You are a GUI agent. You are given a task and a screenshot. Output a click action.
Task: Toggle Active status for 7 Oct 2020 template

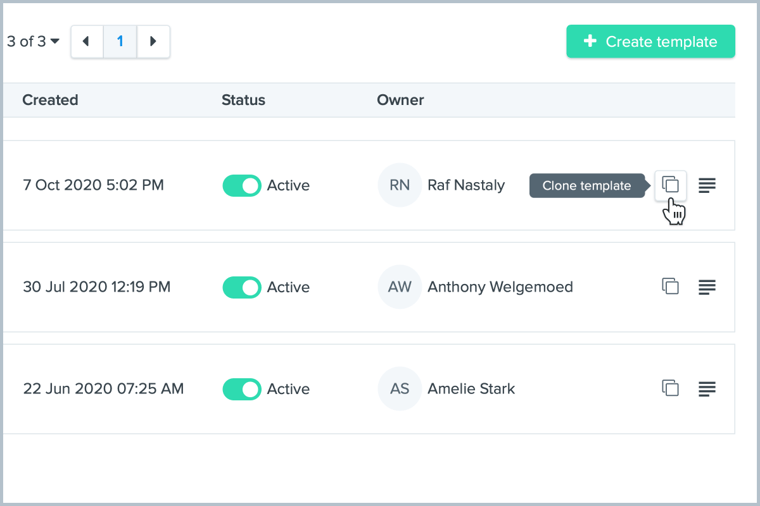click(241, 185)
